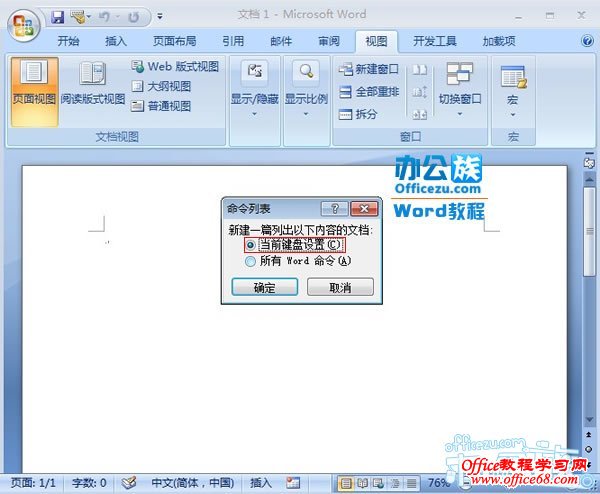Open Customize Quick Access Toolbar dropdown
The height and width of the screenshot is (494, 600).
point(160,16)
